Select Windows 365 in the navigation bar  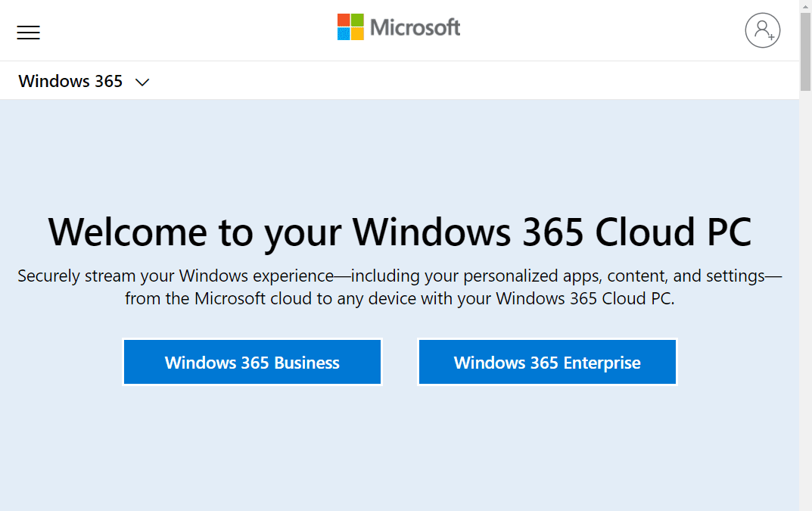70,81
